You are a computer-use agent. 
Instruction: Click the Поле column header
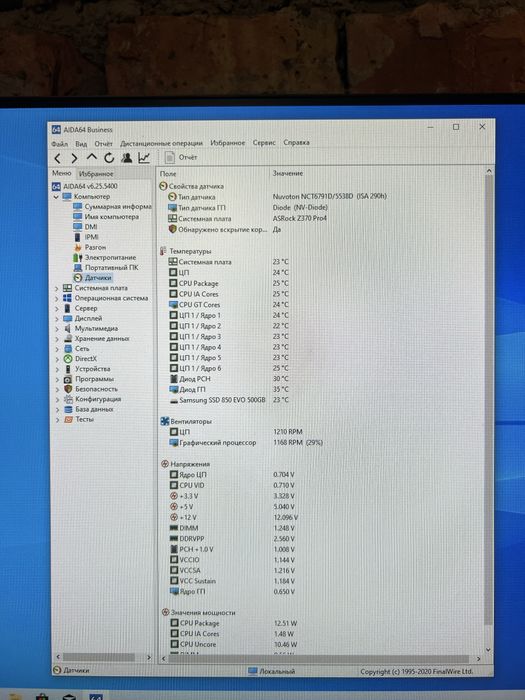(x=168, y=174)
